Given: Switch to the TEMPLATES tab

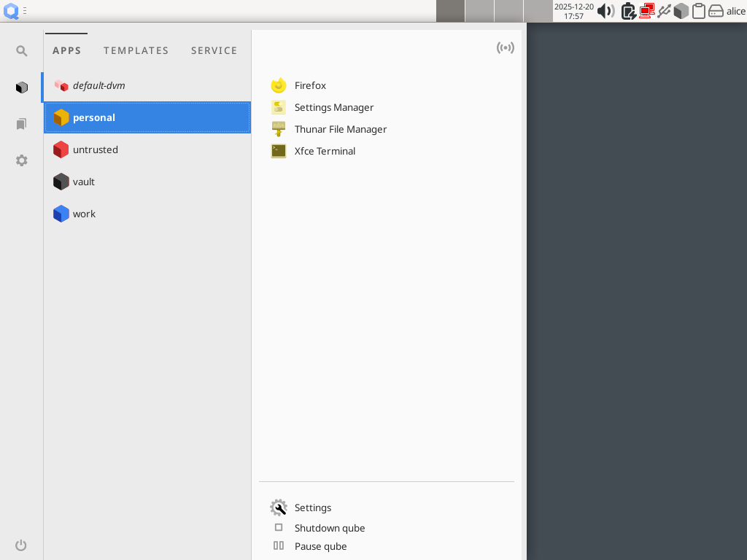Looking at the screenshot, I should [x=136, y=50].
